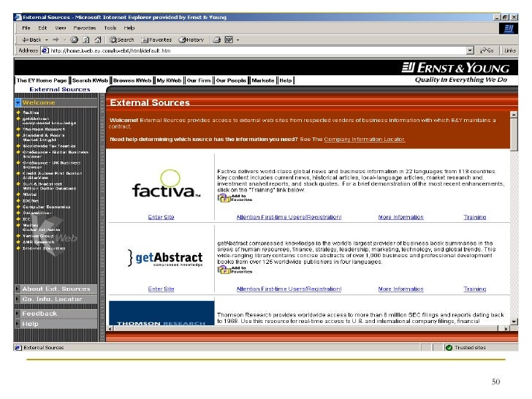Open the View menu
The image size is (532, 399).
click(61, 28)
